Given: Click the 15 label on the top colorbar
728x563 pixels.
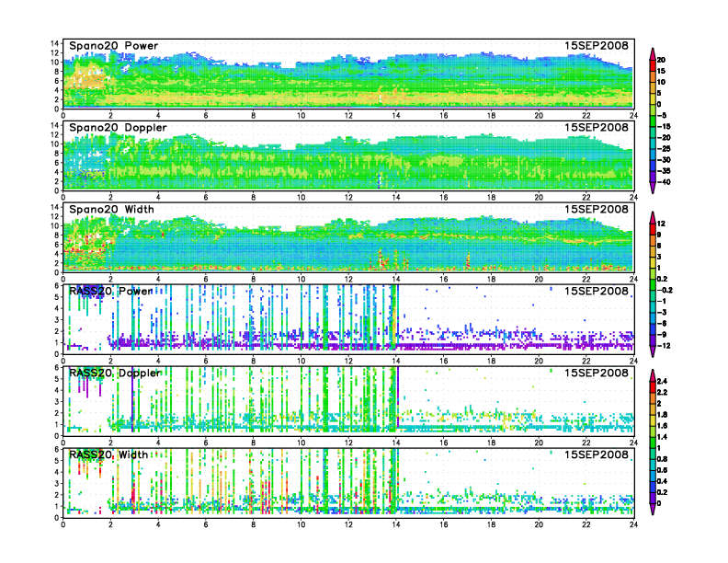Looking at the screenshot, I should click(x=661, y=71).
